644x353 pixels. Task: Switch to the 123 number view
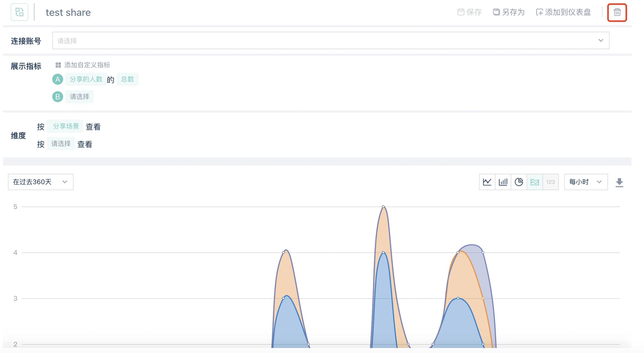(x=551, y=182)
